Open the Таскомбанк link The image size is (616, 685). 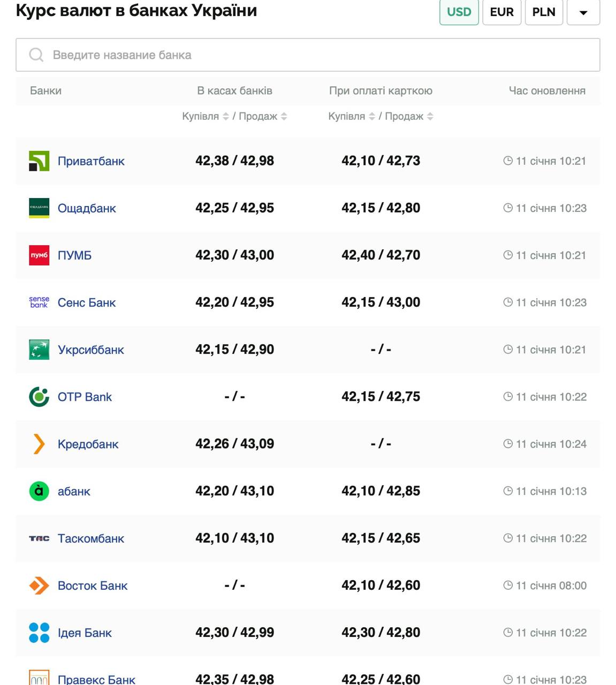coord(91,538)
